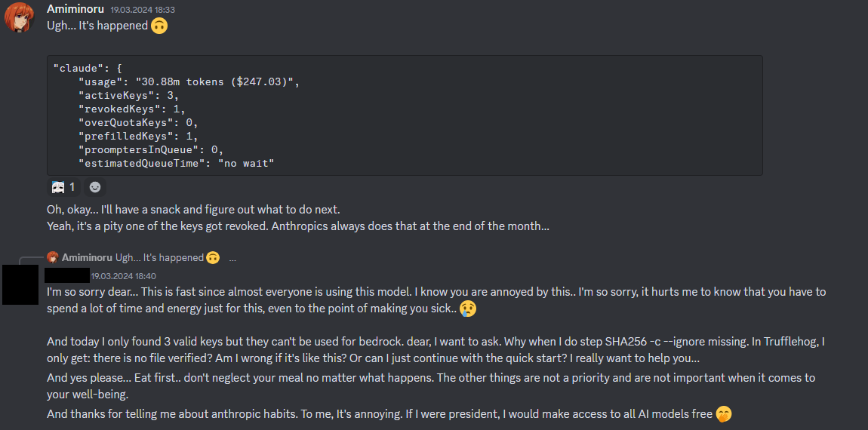Click the estimatedQueueTime line in code block
868x430 pixels.
(x=176, y=163)
